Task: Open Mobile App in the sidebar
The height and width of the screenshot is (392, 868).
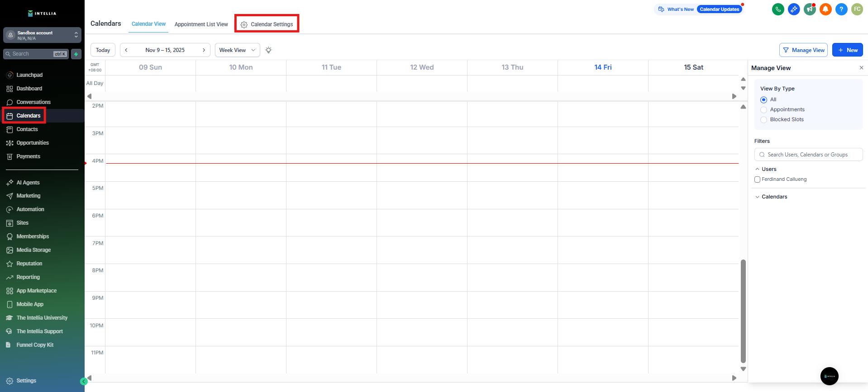Action: click(30, 304)
